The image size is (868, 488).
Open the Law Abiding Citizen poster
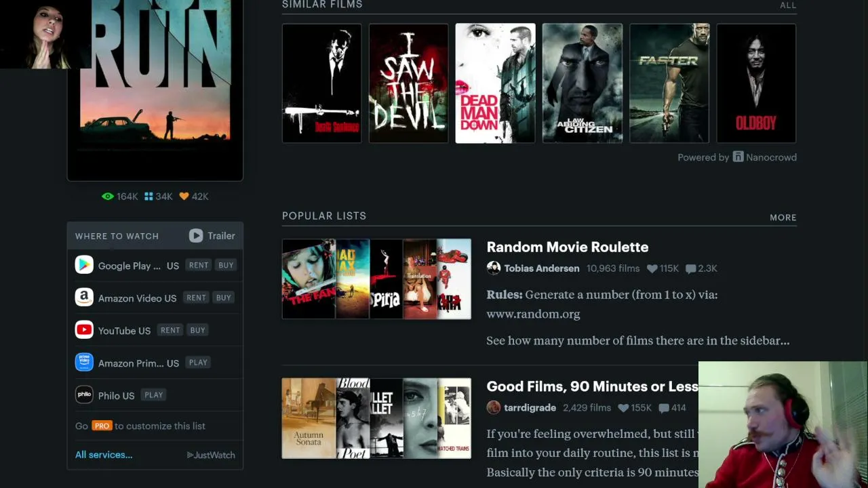tap(582, 83)
